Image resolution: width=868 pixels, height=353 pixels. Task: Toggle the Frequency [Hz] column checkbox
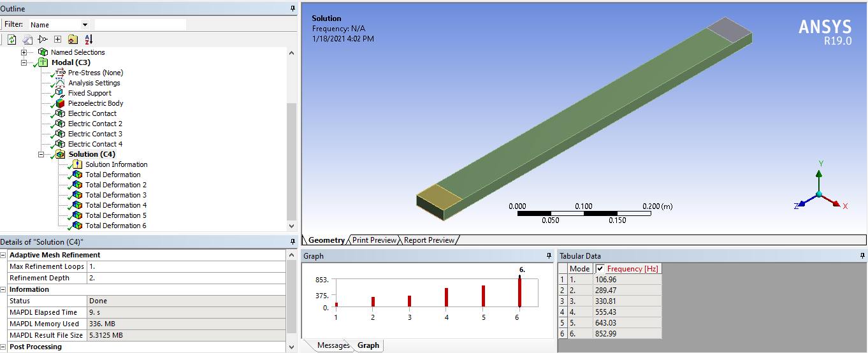(x=600, y=269)
